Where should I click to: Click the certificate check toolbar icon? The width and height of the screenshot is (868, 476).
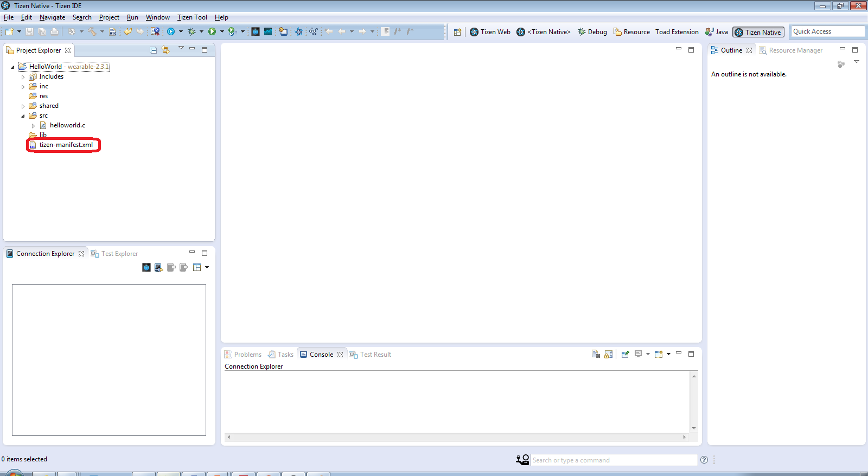(x=155, y=31)
